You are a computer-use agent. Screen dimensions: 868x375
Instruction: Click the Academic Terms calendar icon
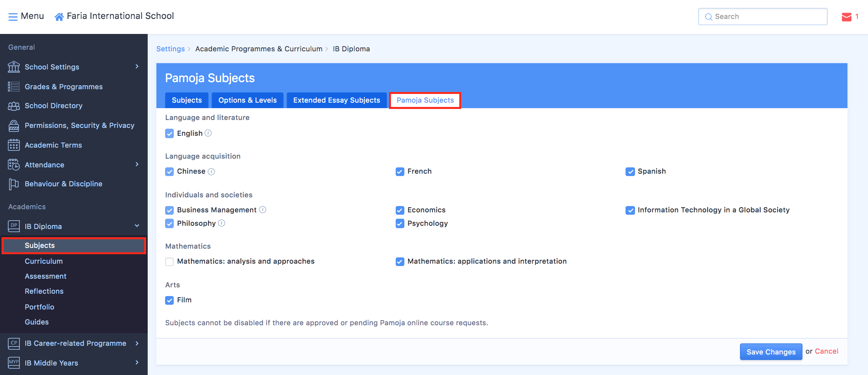14,145
